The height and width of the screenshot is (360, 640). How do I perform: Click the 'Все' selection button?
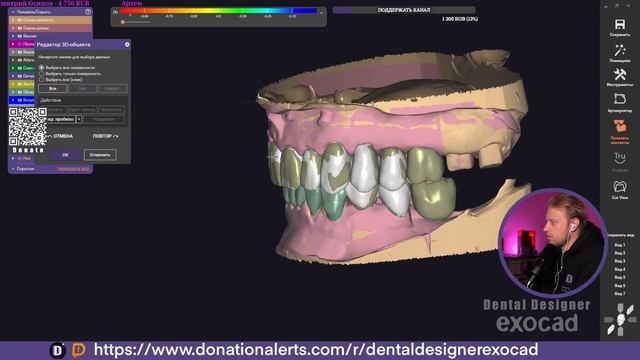click(52, 89)
